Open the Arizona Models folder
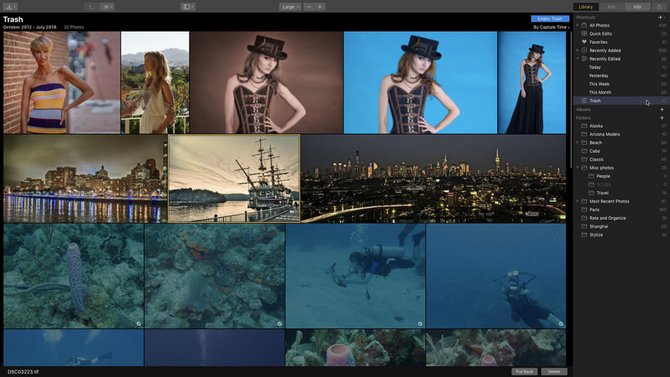670x377 pixels. coord(604,134)
